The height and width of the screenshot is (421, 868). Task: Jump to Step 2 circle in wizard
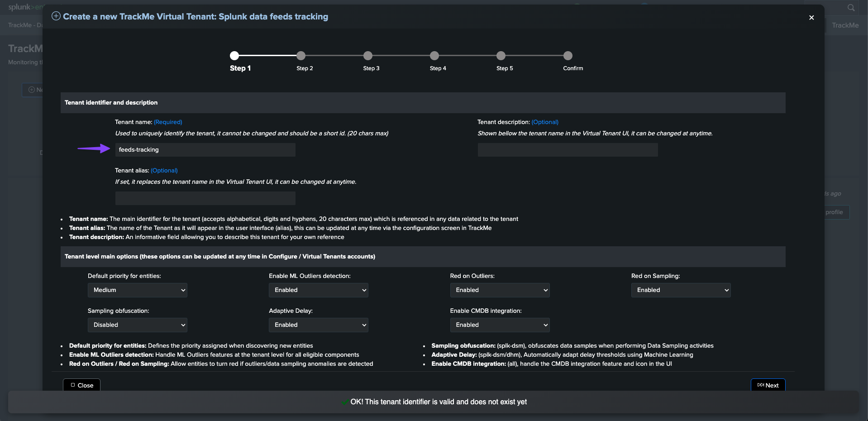(x=301, y=56)
